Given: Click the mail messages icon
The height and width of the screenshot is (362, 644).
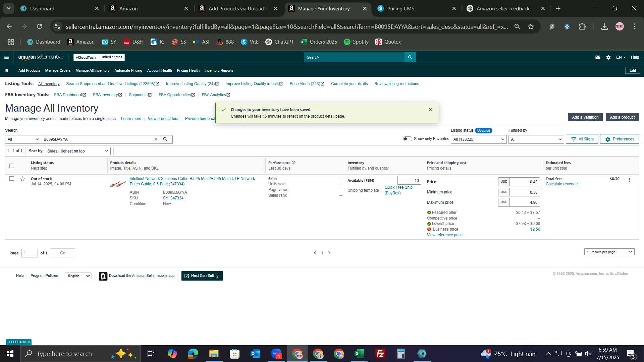Looking at the screenshot, I should pyautogui.click(x=598, y=57).
